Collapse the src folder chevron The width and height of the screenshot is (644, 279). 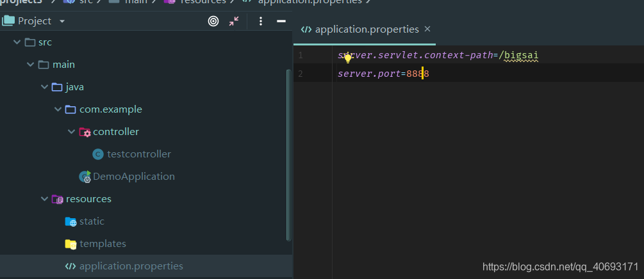[x=17, y=42]
